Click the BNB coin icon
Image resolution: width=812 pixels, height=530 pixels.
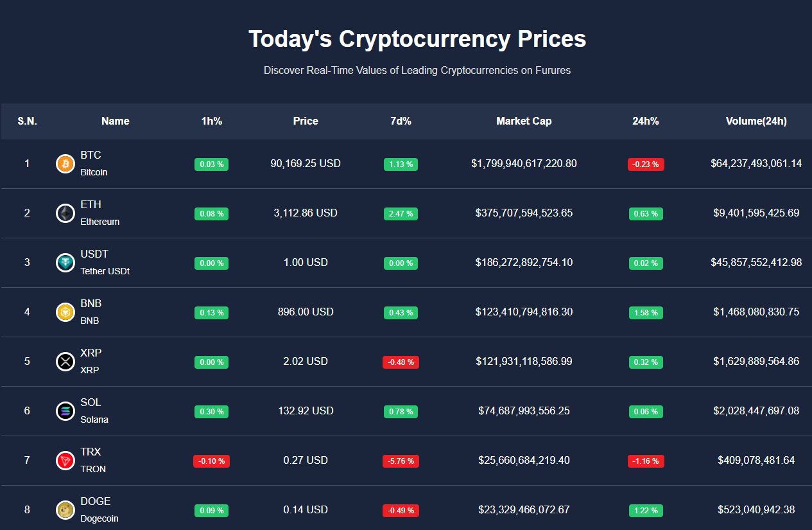tap(65, 312)
